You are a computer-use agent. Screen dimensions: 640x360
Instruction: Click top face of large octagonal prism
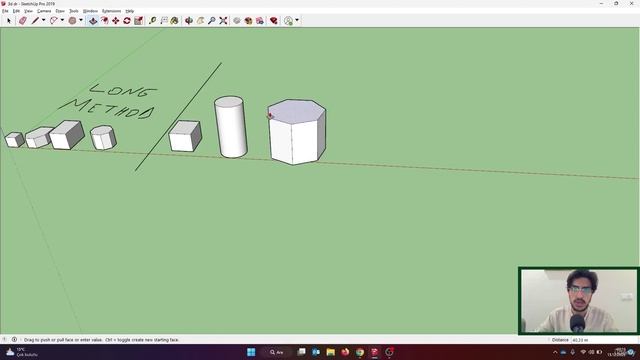click(297, 110)
